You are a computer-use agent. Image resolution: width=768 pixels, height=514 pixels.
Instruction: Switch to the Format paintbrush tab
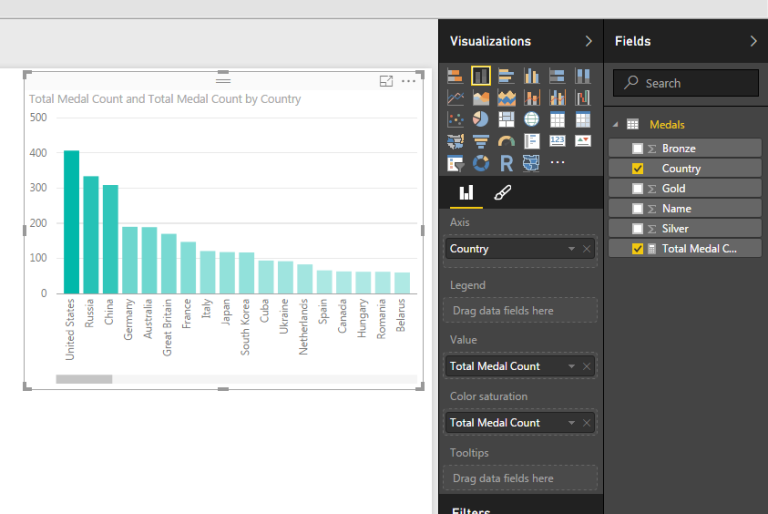pos(503,193)
